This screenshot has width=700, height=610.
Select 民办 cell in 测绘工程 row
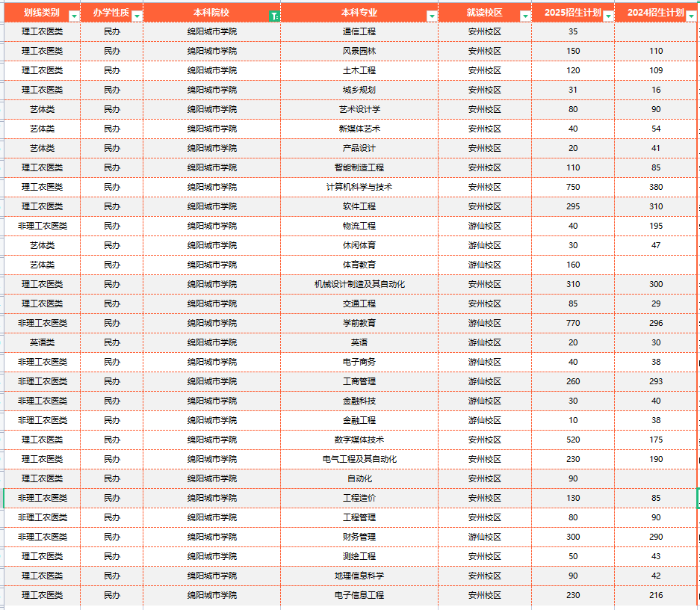[x=111, y=556]
